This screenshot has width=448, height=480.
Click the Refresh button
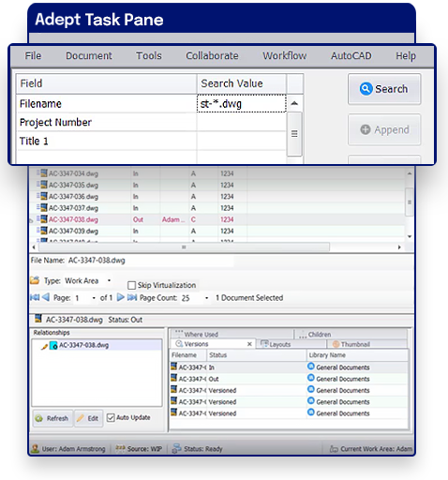[x=52, y=418]
